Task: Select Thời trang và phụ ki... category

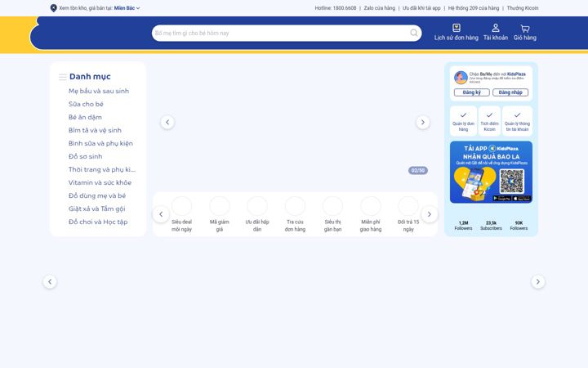Action: (102, 169)
